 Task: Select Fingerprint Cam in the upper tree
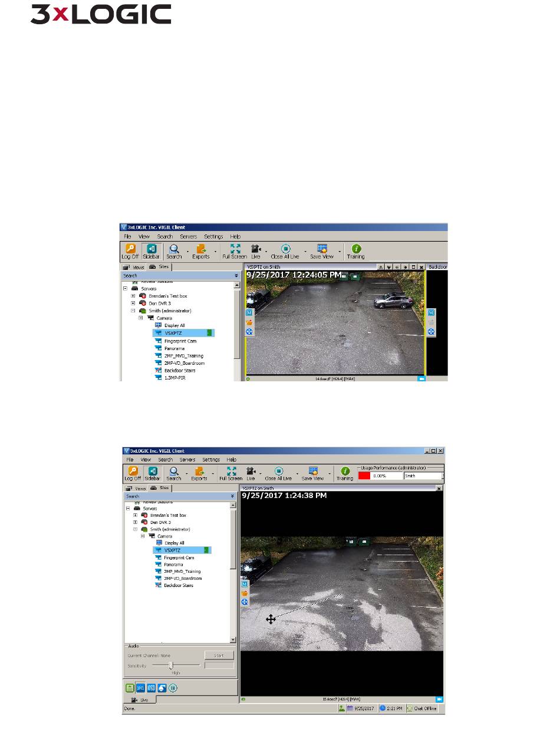coord(180,341)
